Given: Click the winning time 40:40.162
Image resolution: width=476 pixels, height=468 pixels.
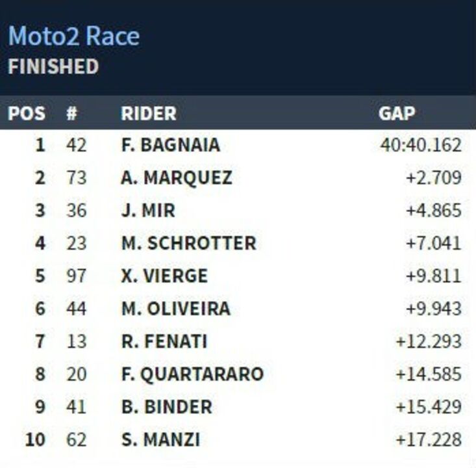Looking at the screenshot, I should pyautogui.click(x=421, y=145).
